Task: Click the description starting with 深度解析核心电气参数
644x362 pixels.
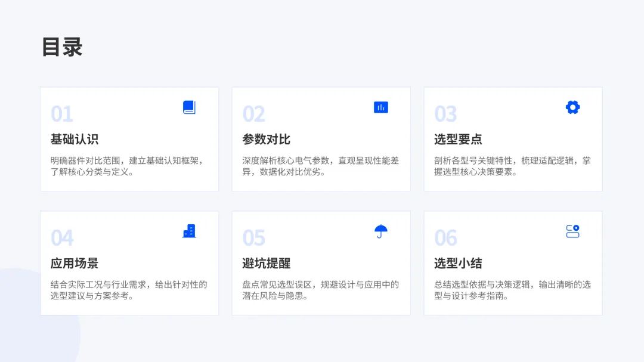Action: coord(321,166)
